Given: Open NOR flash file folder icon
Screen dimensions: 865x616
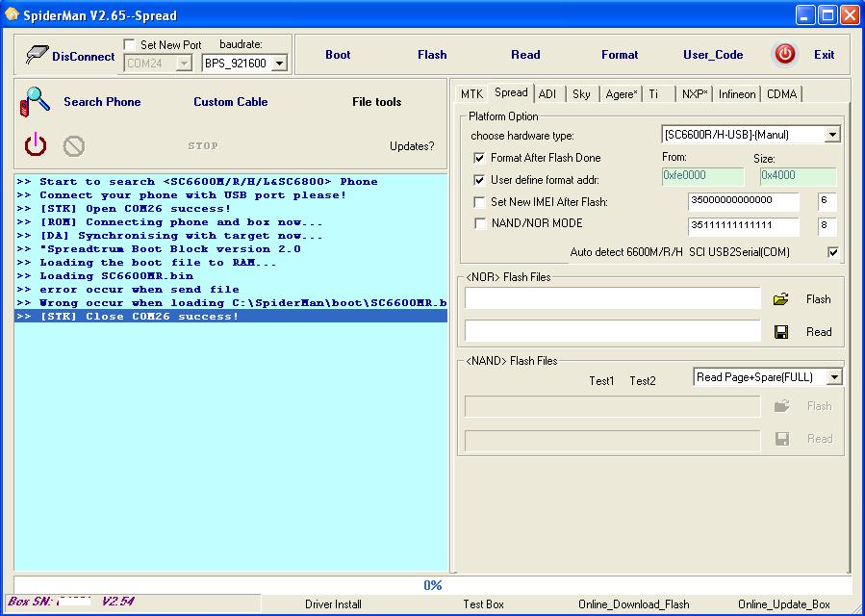Looking at the screenshot, I should [x=780, y=299].
